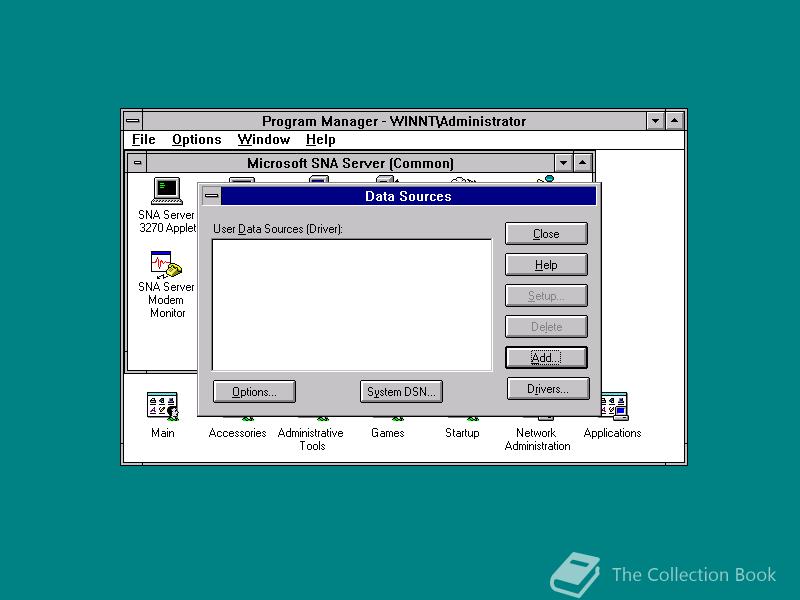Open the Data Sources dialog control menu
The width and height of the screenshot is (800, 600).
(x=212, y=196)
